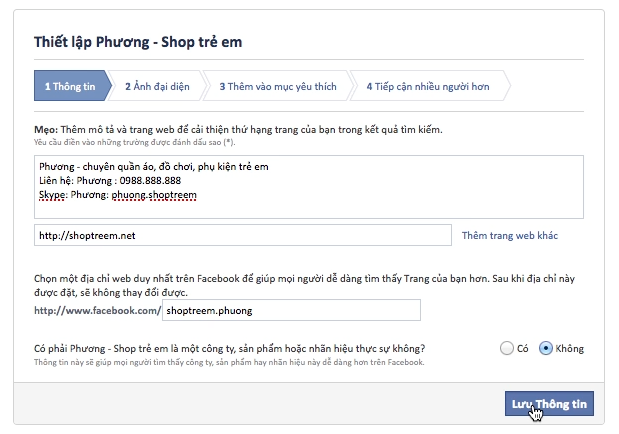Click underlined "phuong.shoptreem" in the description
Image resolution: width=619 pixels, height=434 pixels.
154,195
